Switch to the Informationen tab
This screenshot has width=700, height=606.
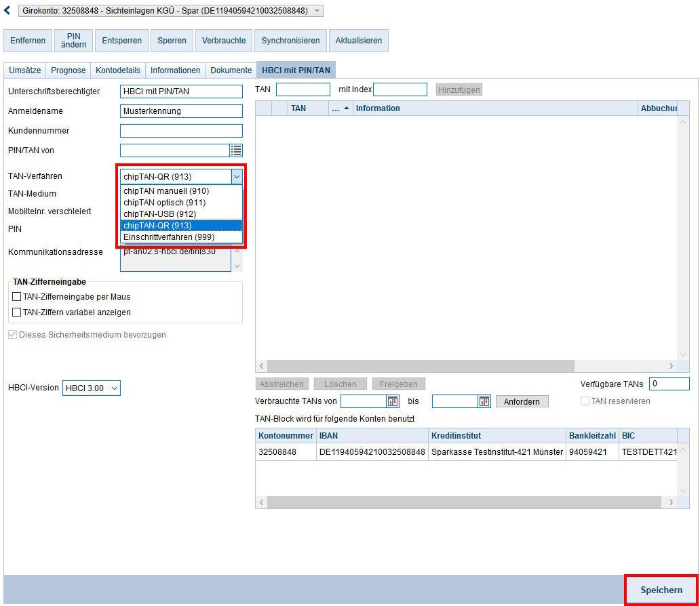click(x=176, y=70)
